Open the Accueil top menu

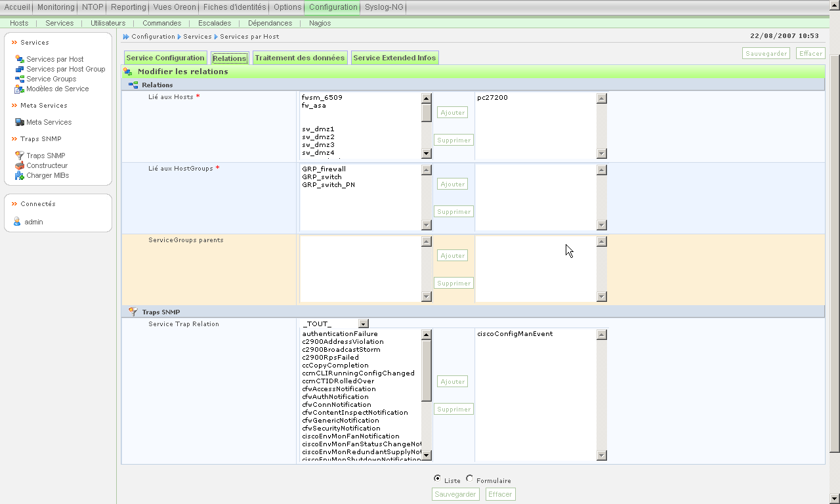[x=17, y=7]
